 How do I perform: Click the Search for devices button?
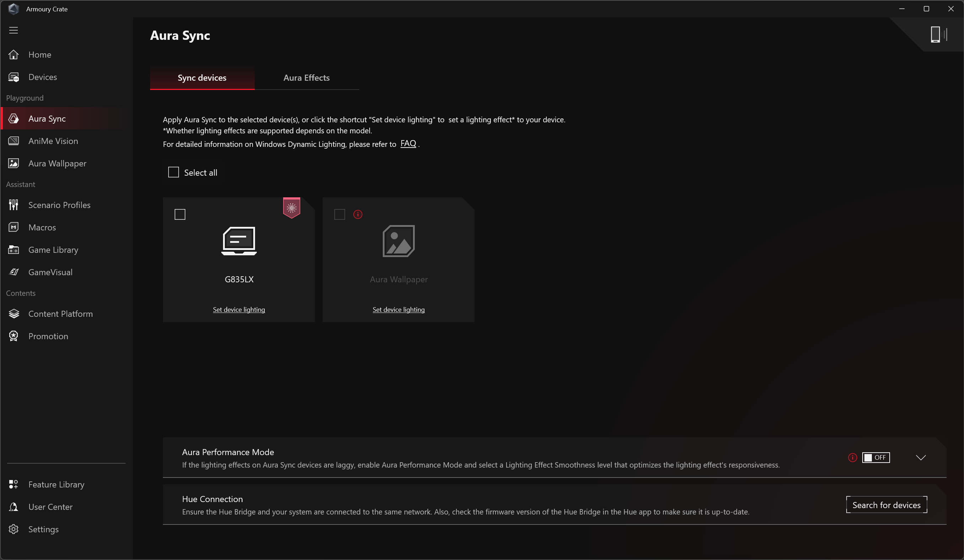pyautogui.click(x=886, y=505)
